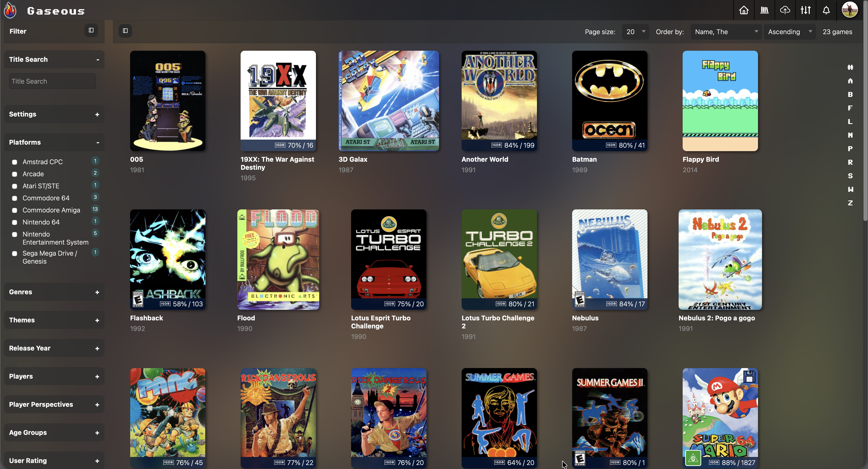Open the Library bookshelf icon
Image resolution: width=868 pixels, height=469 pixels.
tap(764, 10)
